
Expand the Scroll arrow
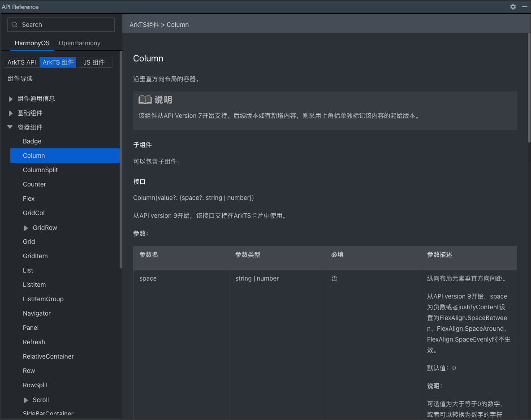click(26, 400)
